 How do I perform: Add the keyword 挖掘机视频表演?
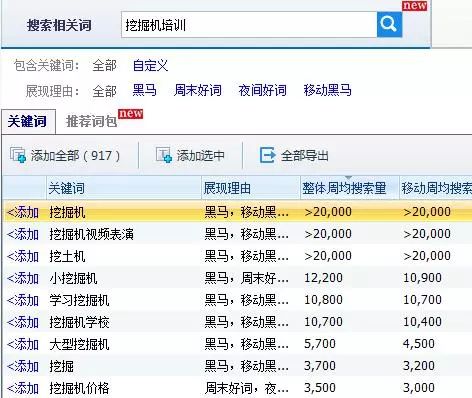pos(23,234)
